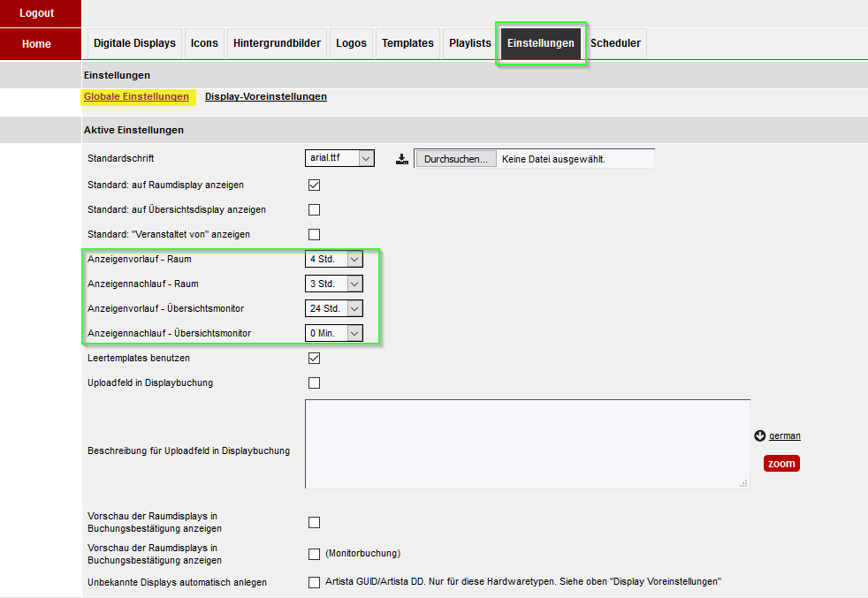
Task: Click the "Leertemplates benutzen" label text
Action: tap(139, 358)
